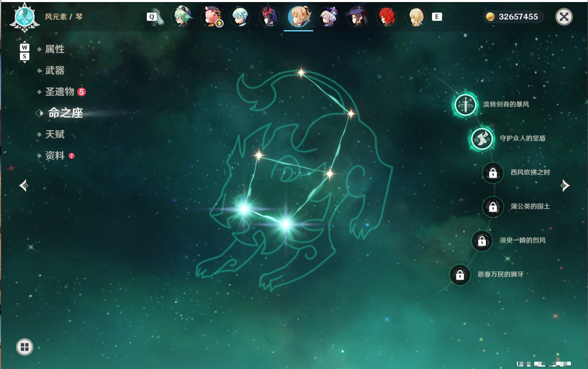Open the 守护众人的坚盾 constellation icon
Screen dimensions: 588x369
[x=482, y=139]
